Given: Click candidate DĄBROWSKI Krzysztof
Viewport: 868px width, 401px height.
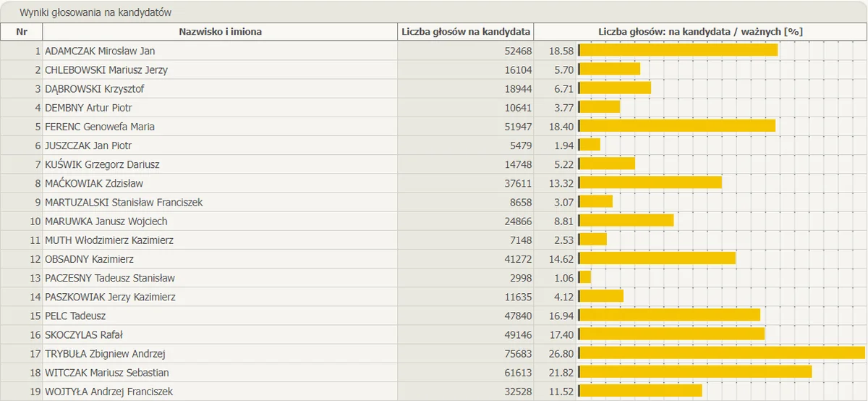Looking at the screenshot, I should pyautogui.click(x=95, y=89).
